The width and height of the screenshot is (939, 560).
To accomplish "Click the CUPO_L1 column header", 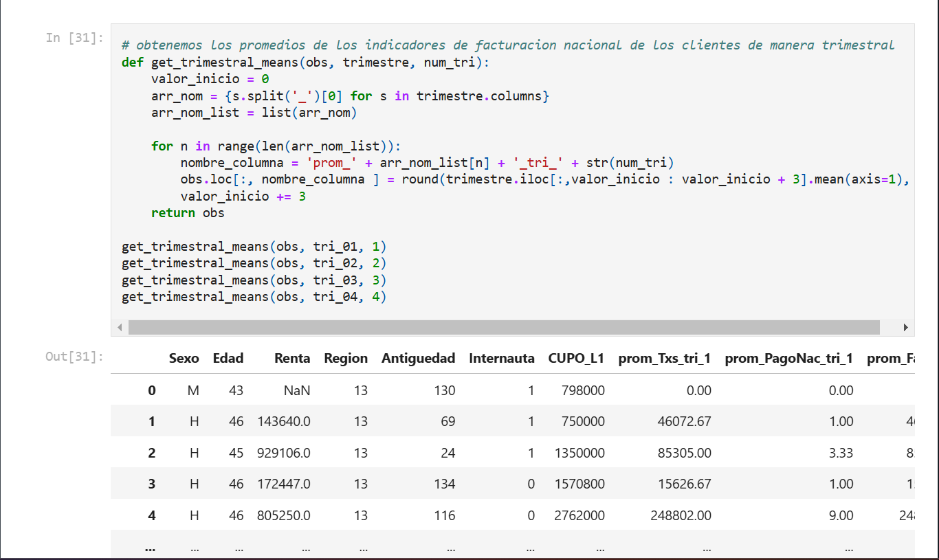I will (576, 358).
